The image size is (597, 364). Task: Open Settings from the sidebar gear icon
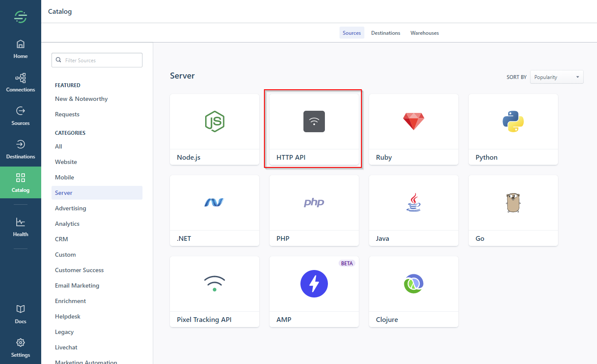(x=20, y=347)
